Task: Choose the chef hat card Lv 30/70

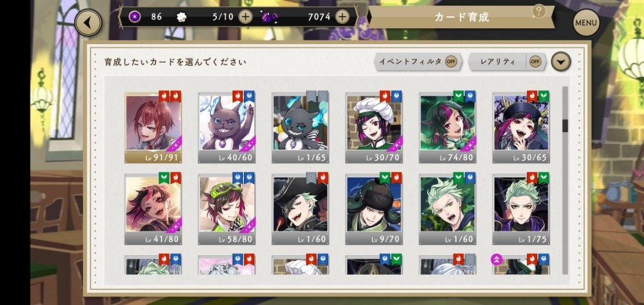Action: coord(374,127)
